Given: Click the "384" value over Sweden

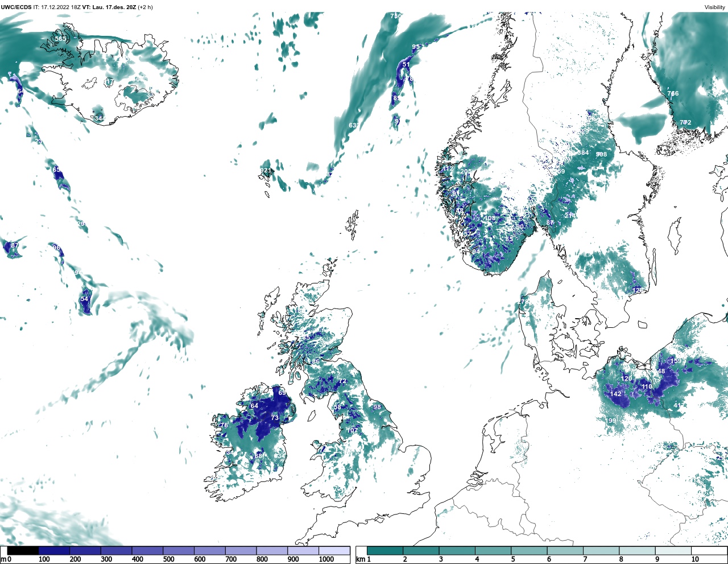Looking at the screenshot, I should 584,153.
